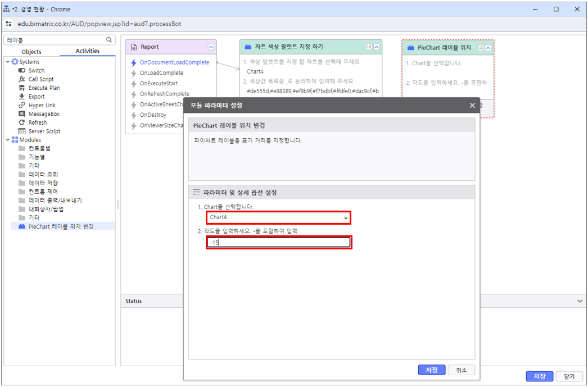588x387 pixels.
Task: Select the Hyper Link icon
Action: click(22, 105)
